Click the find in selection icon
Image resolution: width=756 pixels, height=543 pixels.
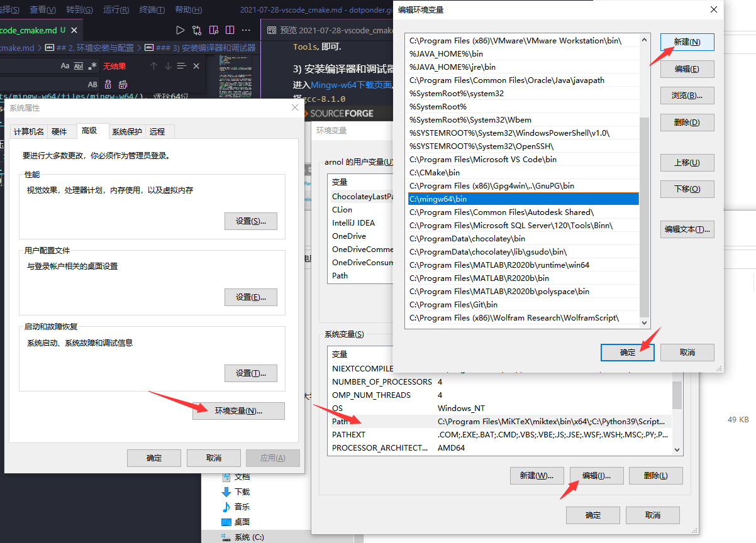(x=182, y=66)
